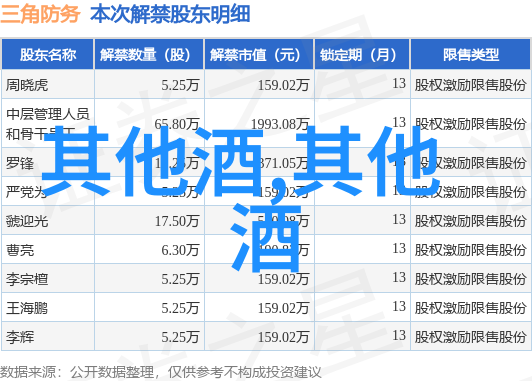Click the 三角防务 title text
Image resolution: width=532 pixels, height=381 pixels.
[40, 15]
